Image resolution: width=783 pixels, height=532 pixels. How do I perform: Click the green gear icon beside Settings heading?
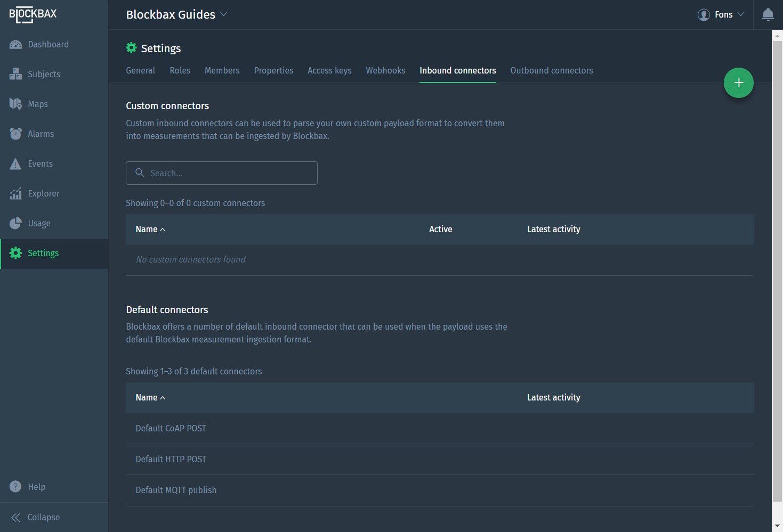click(x=131, y=48)
